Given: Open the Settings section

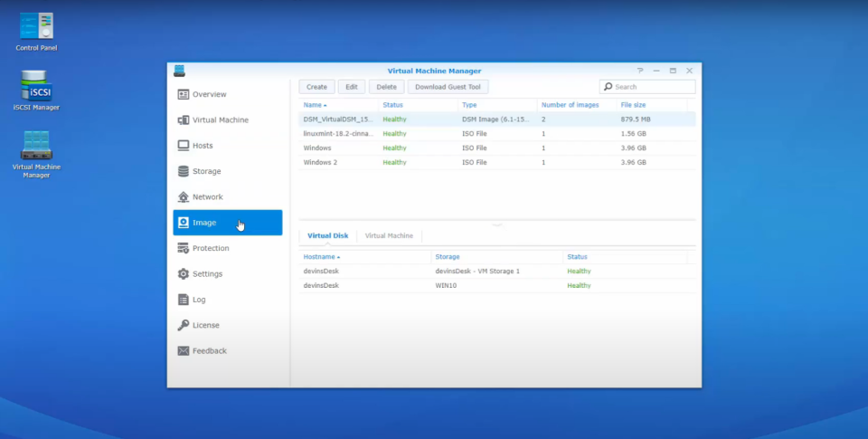Looking at the screenshot, I should tap(228, 274).
